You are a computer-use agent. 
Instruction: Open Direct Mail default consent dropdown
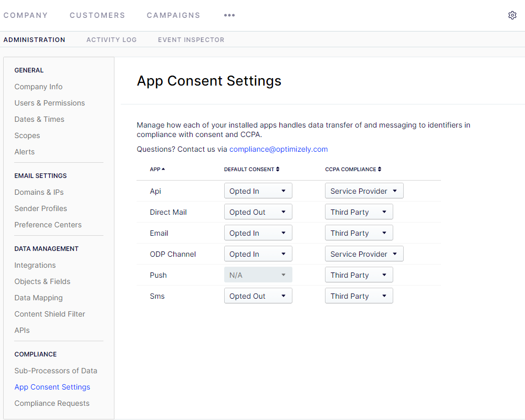click(258, 212)
